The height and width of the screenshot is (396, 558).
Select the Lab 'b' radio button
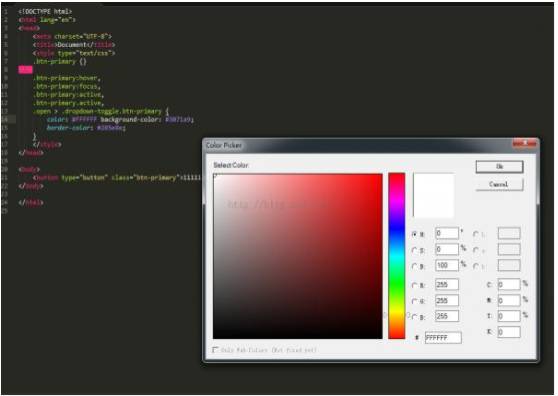[476, 266]
